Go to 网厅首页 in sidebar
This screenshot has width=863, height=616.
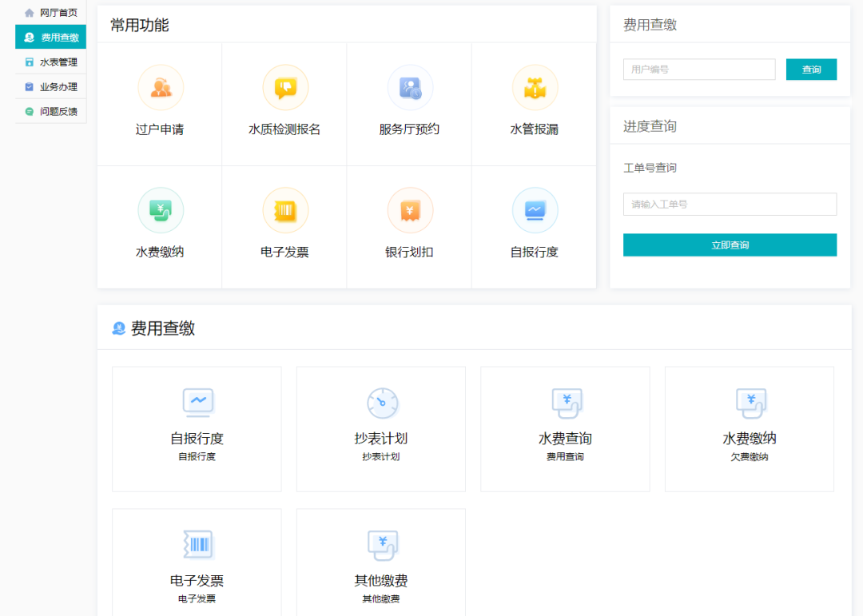pos(50,13)
